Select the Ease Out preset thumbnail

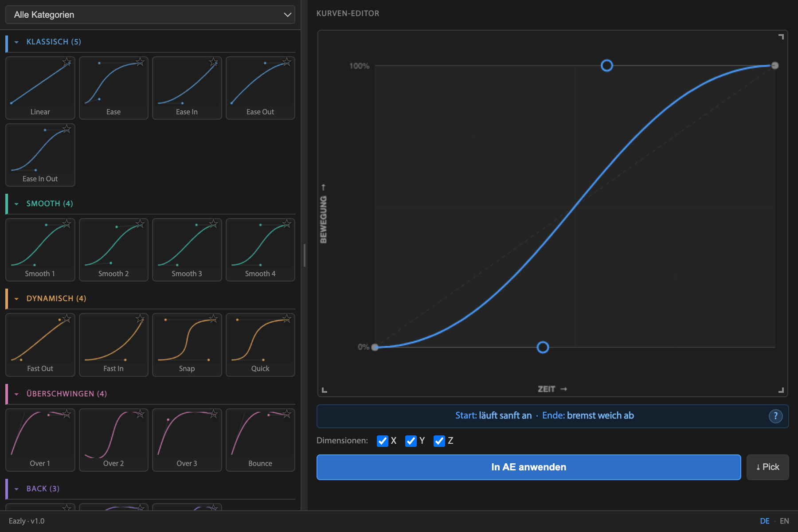coord(260,88)
